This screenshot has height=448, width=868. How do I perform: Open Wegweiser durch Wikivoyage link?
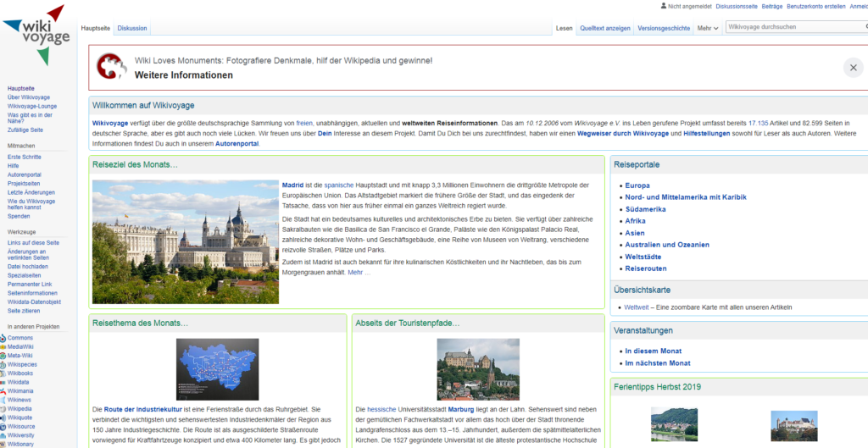click(623, 133)
